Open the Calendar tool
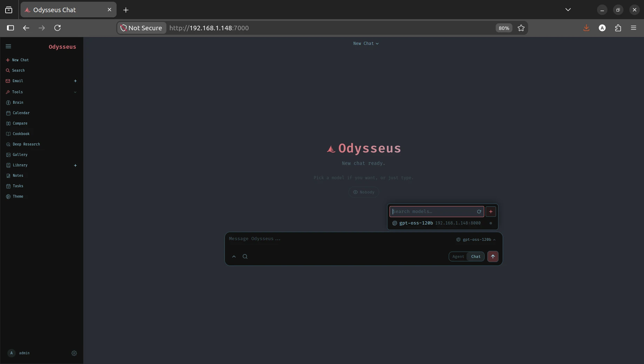This screenshot has width=644, height=364. (18, 113)
